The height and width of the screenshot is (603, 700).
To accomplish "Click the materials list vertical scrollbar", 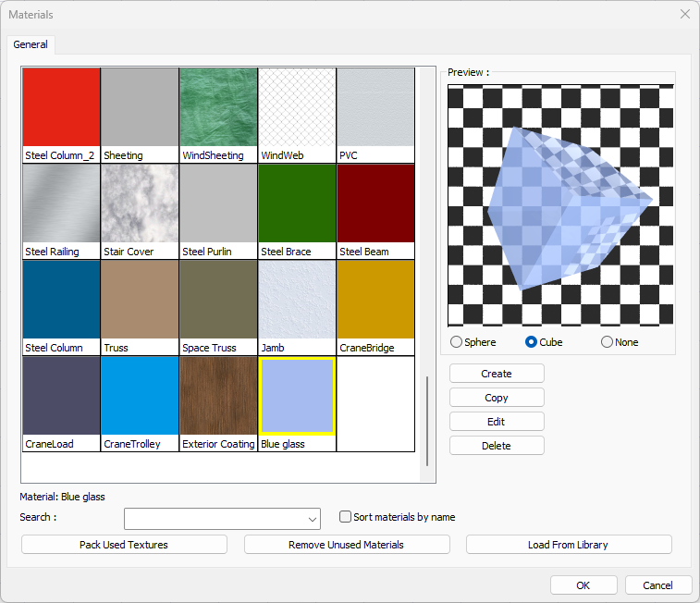I will (426, 421).
